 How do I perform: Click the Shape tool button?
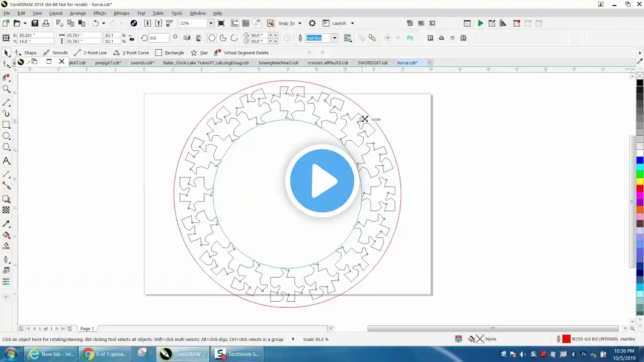click(26, 53)
